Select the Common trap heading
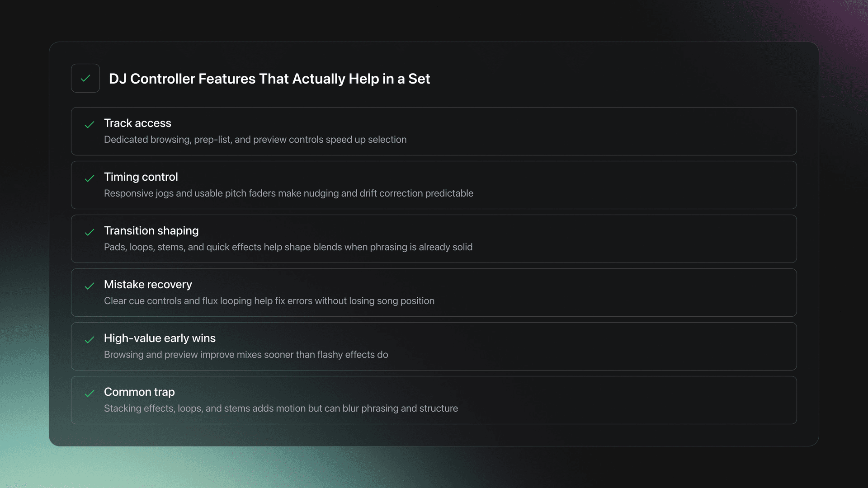Image resolution: width=868 pixels, height=488 pixels. pos(139,392)
